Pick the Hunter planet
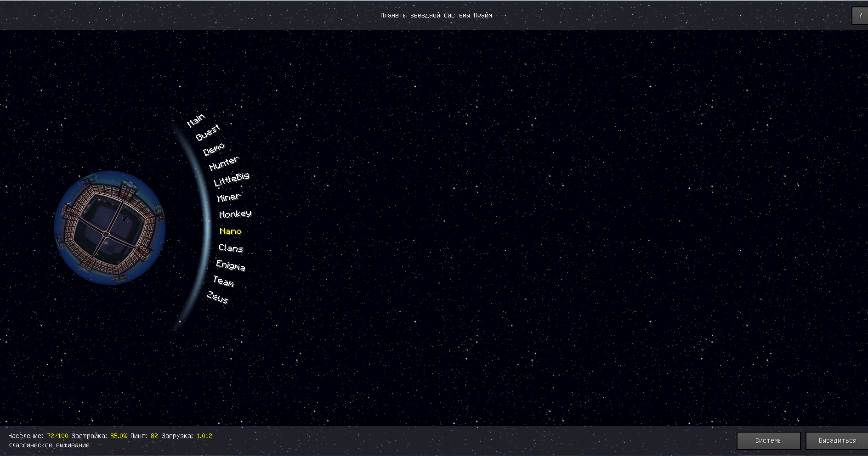This screenshot has width=868, height=456. tap(224, 163)
